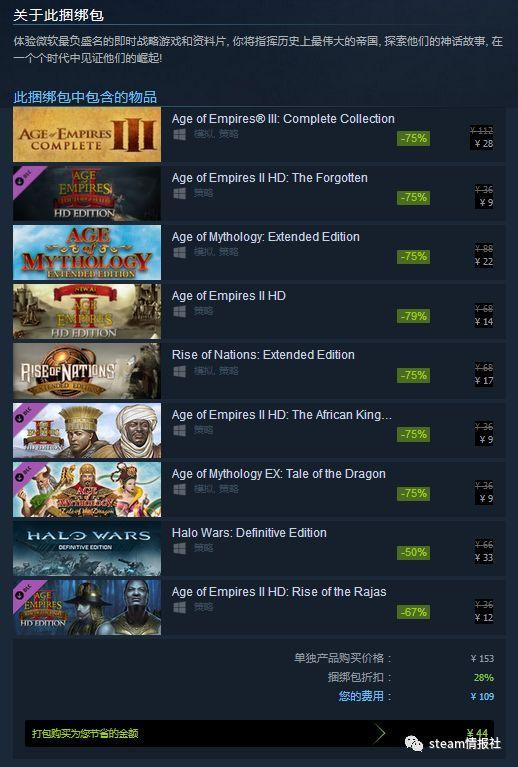
Task: Click Windows icon under Halo Wars: Definitive Edition
Action: click(180, 548)
